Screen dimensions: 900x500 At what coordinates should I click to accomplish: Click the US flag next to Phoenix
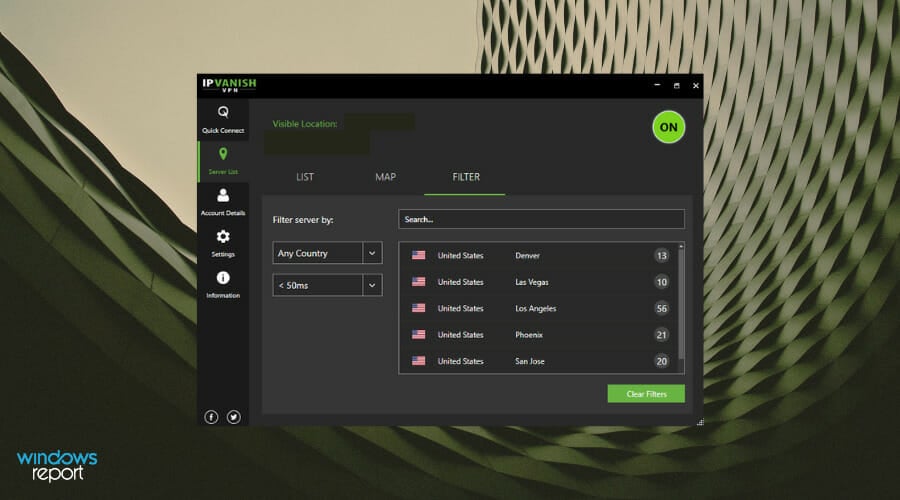tap(418, 335)
